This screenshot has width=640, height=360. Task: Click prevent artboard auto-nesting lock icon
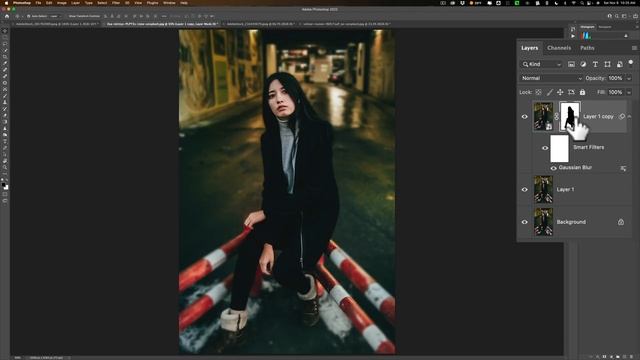[x=571, y=92]
